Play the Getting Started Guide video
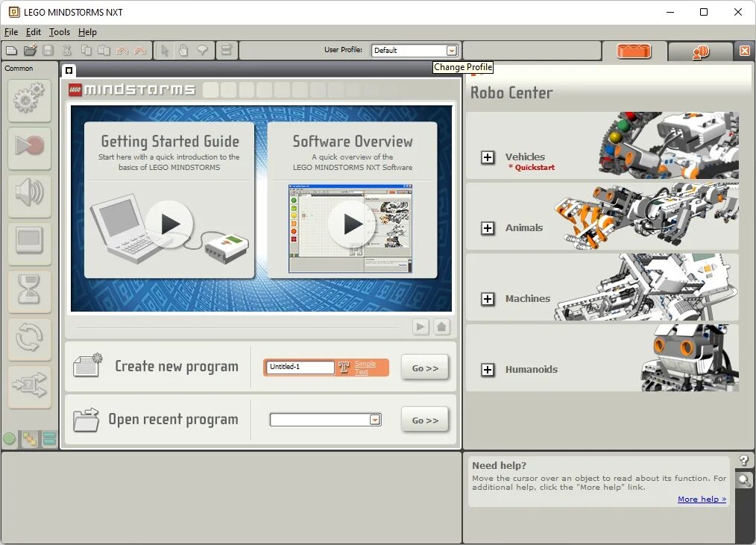Screen dimensions: 756x545 click(x=169, y=224)
